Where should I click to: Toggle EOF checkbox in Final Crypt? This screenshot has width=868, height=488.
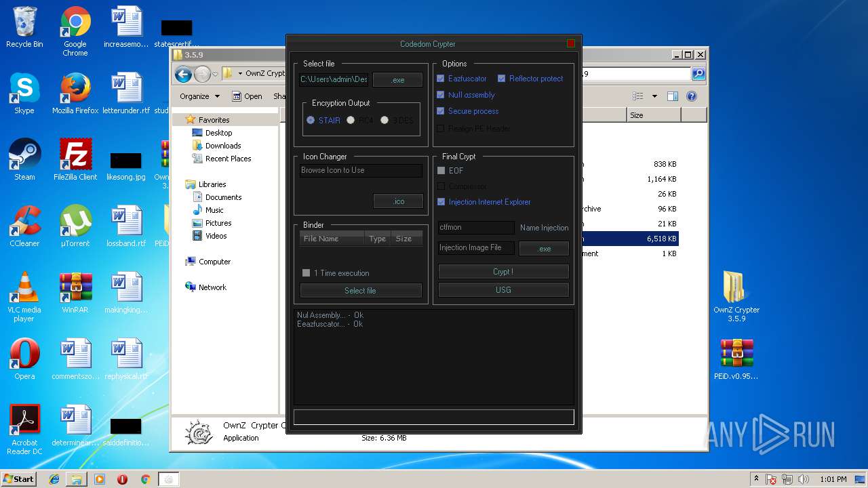click(441, 171)
